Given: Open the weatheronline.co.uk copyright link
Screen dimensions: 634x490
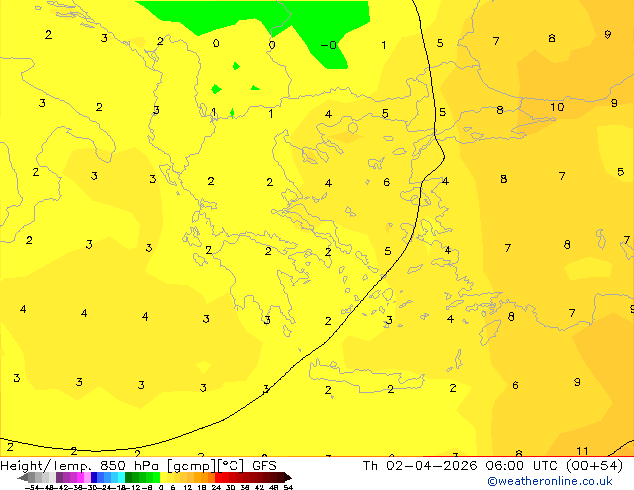Looking at the screenshot, I should pyautogui.click(x=550, y=481).
